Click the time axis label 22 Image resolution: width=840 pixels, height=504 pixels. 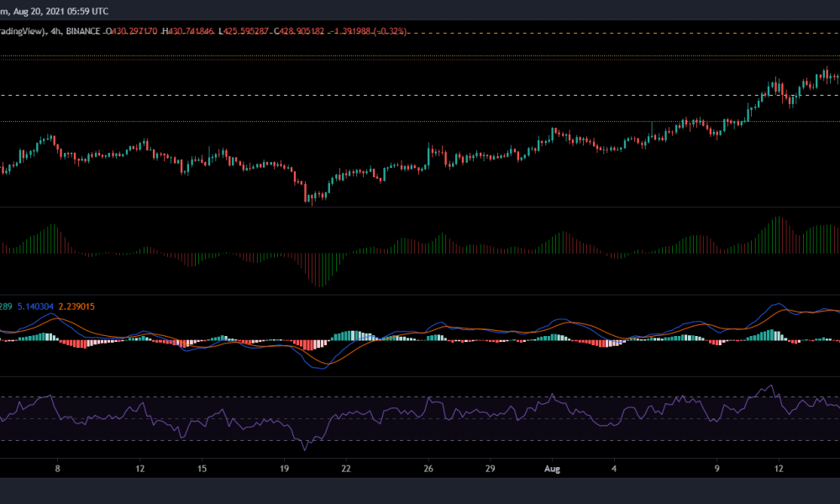(x=346, y=469)
